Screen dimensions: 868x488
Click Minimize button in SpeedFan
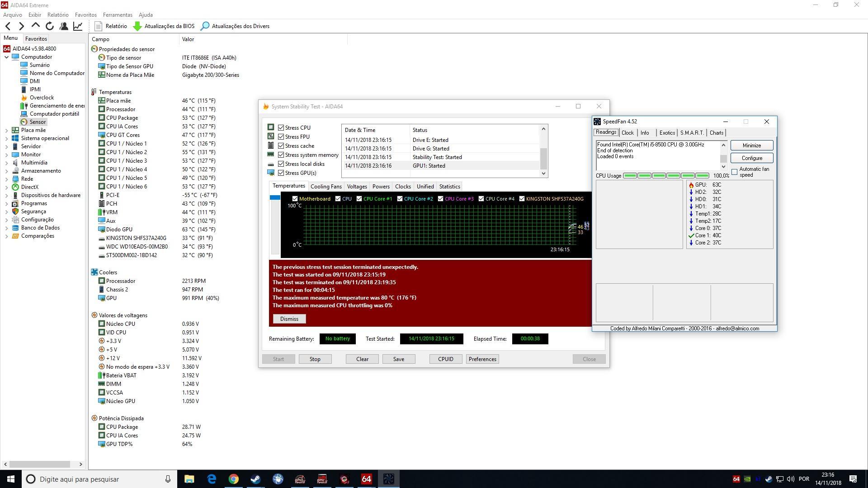click(752, 145)
